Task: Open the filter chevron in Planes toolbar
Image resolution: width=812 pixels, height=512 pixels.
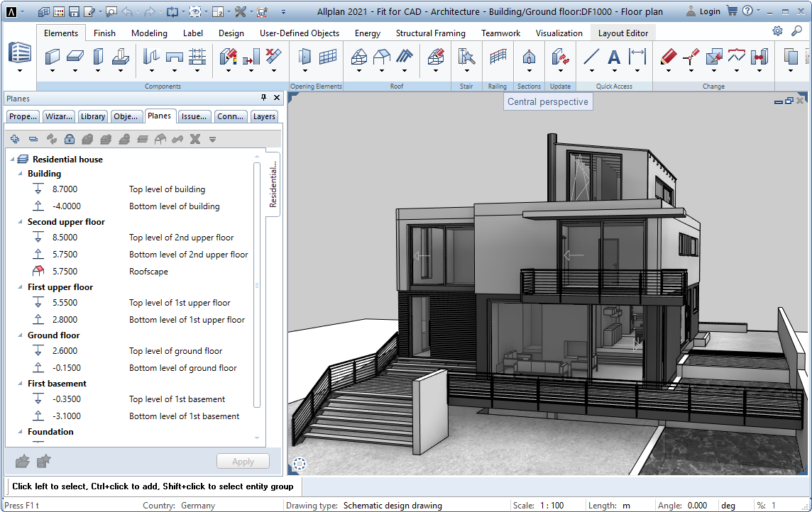Action: [212, 139]
